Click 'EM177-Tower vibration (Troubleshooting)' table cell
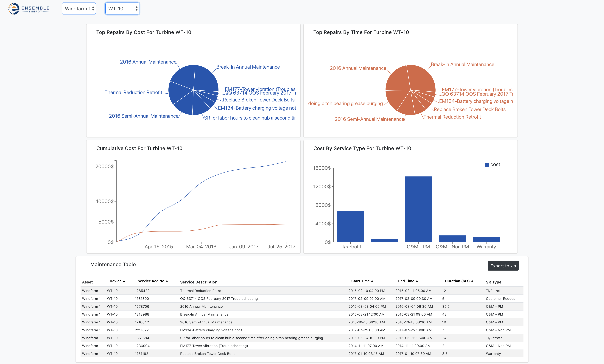Image resolution: width=604 pixels, height=364 pixels. pos(214,346)
